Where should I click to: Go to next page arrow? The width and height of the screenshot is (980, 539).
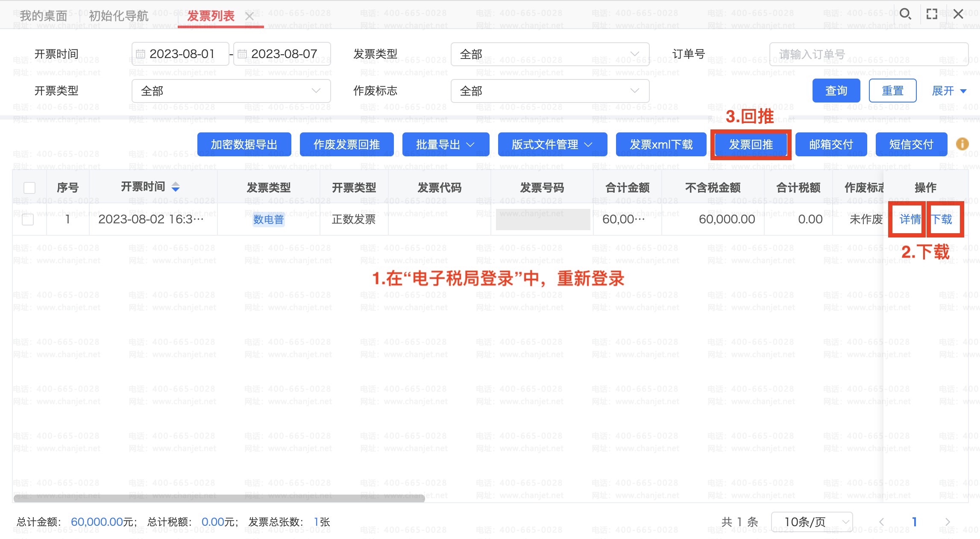click(948, 522)
